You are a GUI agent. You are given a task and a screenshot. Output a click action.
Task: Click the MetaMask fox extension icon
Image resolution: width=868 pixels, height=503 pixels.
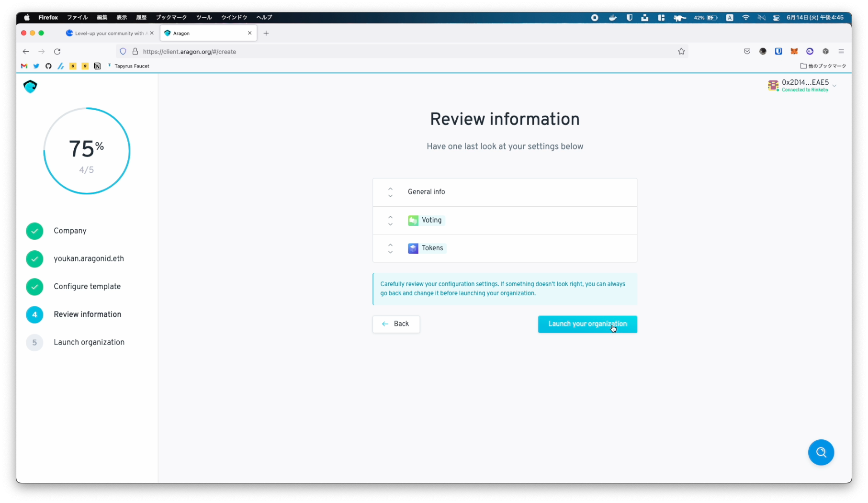pos(794,52)
